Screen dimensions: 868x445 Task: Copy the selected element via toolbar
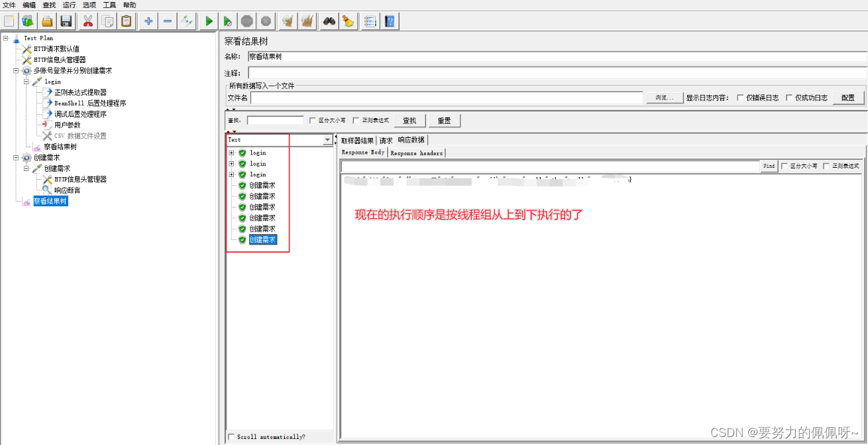point(107,21)
